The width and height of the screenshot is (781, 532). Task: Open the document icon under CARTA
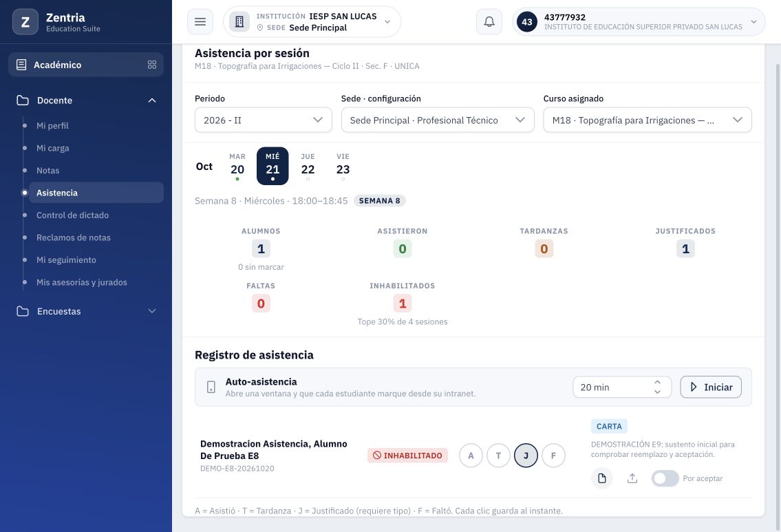click(x=601, y=478)
